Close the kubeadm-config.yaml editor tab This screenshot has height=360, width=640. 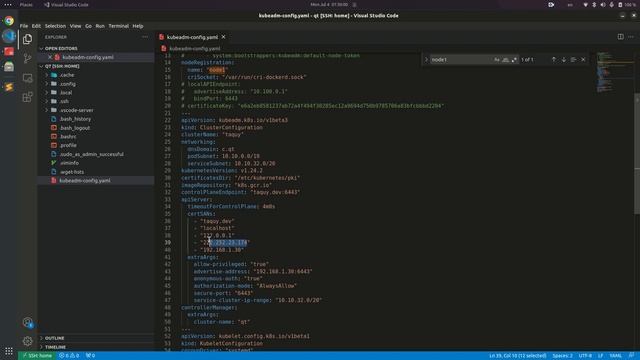tap(224, 37)
